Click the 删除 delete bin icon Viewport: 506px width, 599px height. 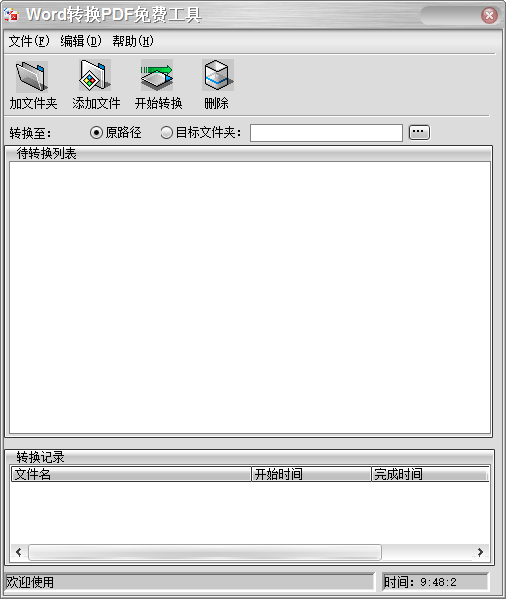[x=218, y=75]
